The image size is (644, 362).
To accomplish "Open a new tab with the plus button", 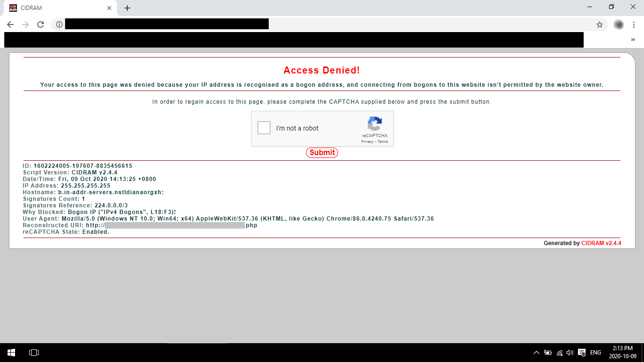I will pos(127,8).
